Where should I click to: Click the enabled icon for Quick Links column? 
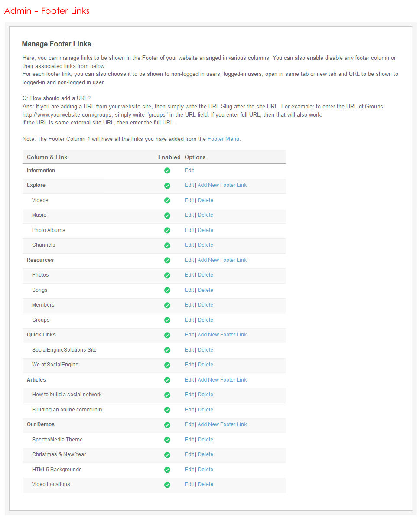(x=167, y=335)
